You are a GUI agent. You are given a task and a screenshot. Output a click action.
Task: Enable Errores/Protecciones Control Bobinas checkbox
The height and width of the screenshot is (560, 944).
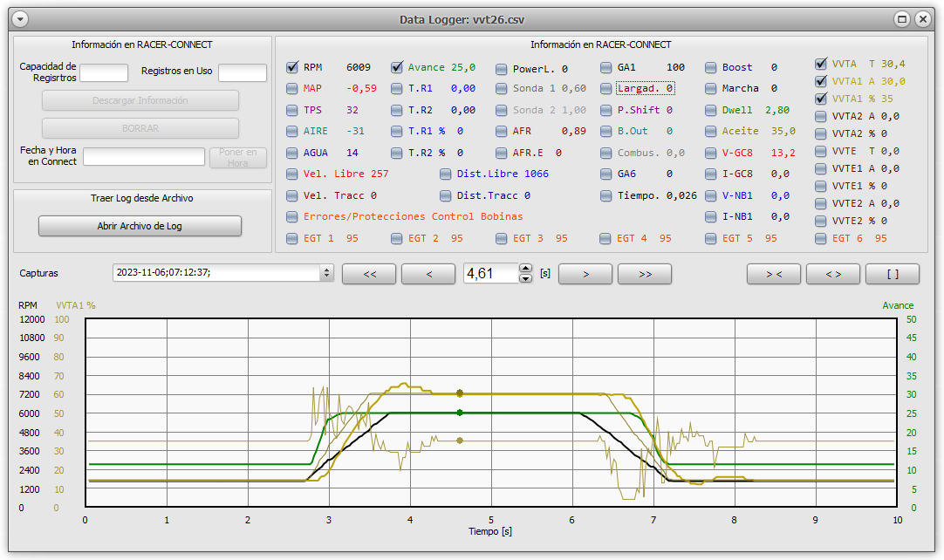coord(292,217)
